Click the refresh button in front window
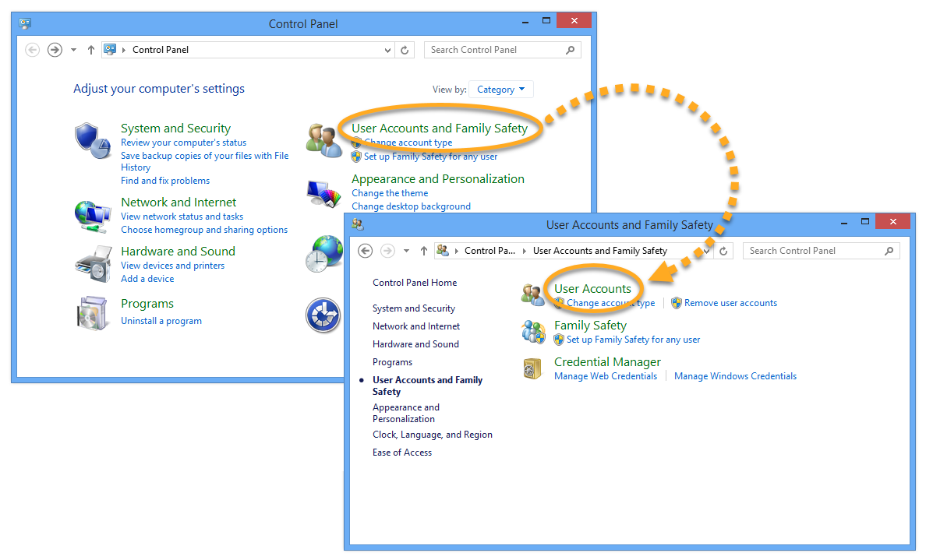 pyautogui.click(x=723, y=251)
